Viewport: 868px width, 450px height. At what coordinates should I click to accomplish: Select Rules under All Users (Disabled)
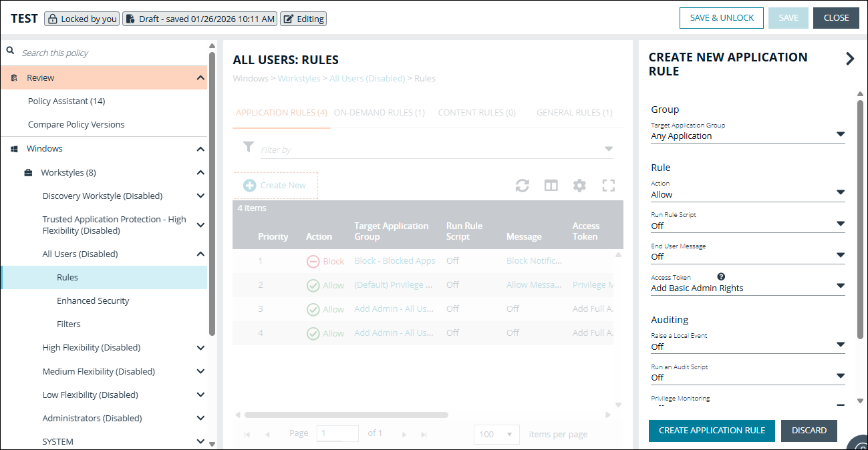click(x=68, y=276)
